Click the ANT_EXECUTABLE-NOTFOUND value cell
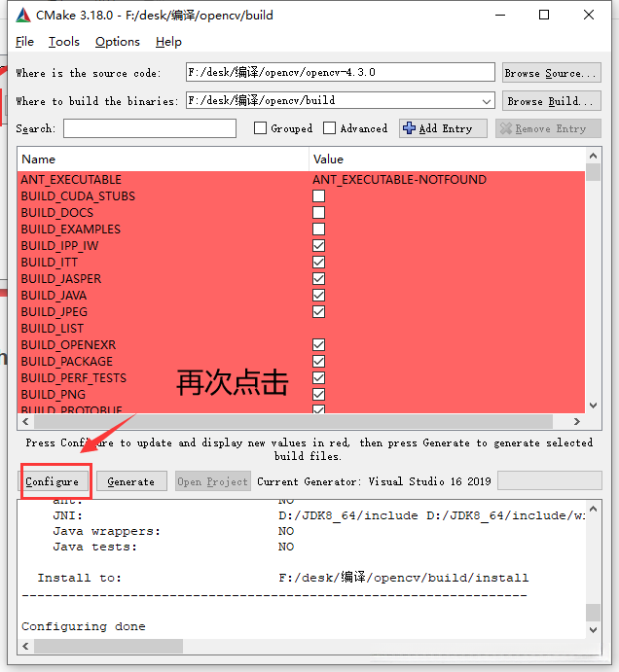 point(399,180)
